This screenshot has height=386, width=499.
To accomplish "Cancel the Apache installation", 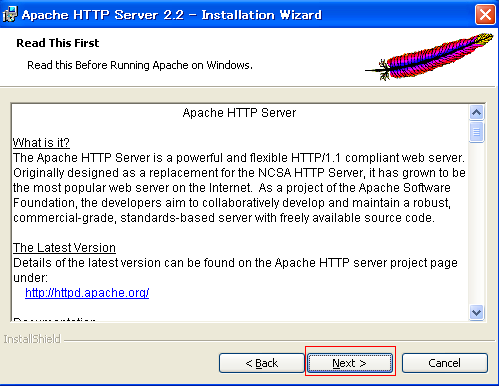I will coord(445,363).
